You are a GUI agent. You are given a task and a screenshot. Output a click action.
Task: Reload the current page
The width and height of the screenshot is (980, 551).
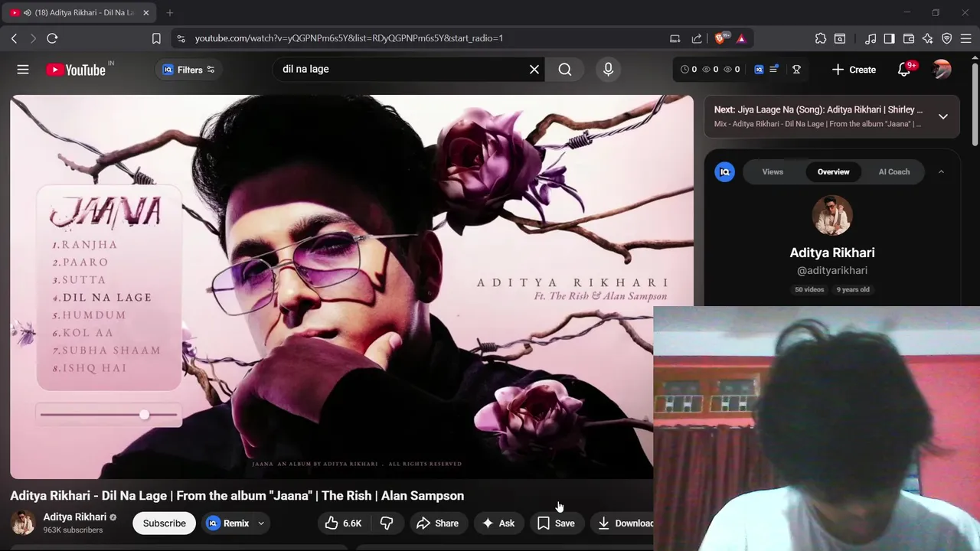(x=52, y=38)
